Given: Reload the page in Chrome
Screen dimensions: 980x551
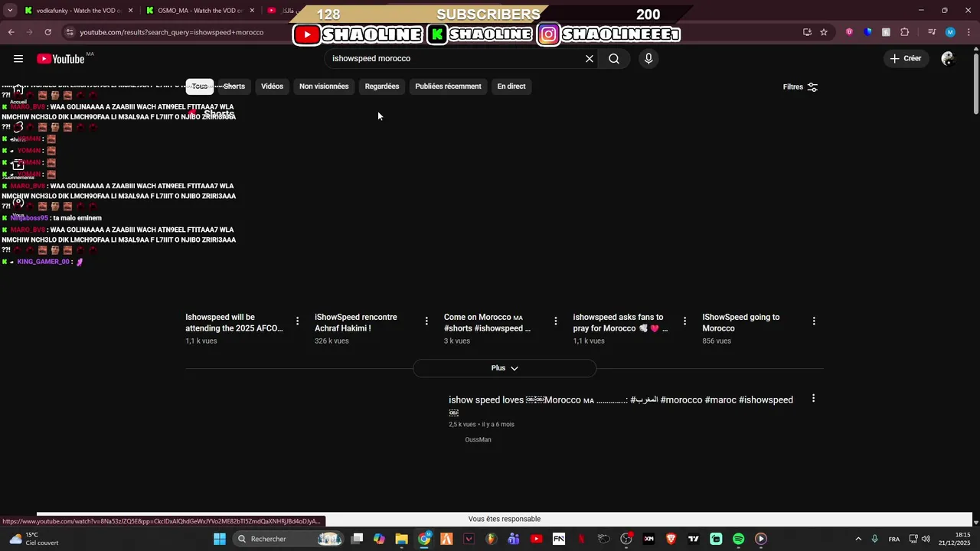Looking at the screenshot, I should (x=47, y=32).
